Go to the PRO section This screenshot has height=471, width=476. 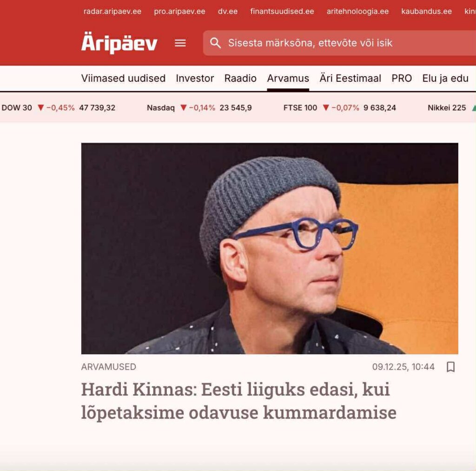click(x=402, y=79)
